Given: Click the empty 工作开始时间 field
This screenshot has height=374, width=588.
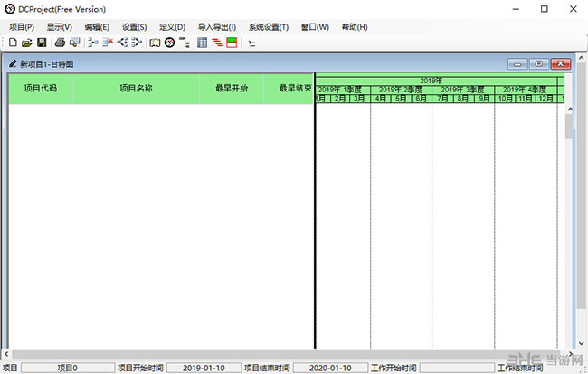Looking at the screenshot, I should (x=457, y=368).
